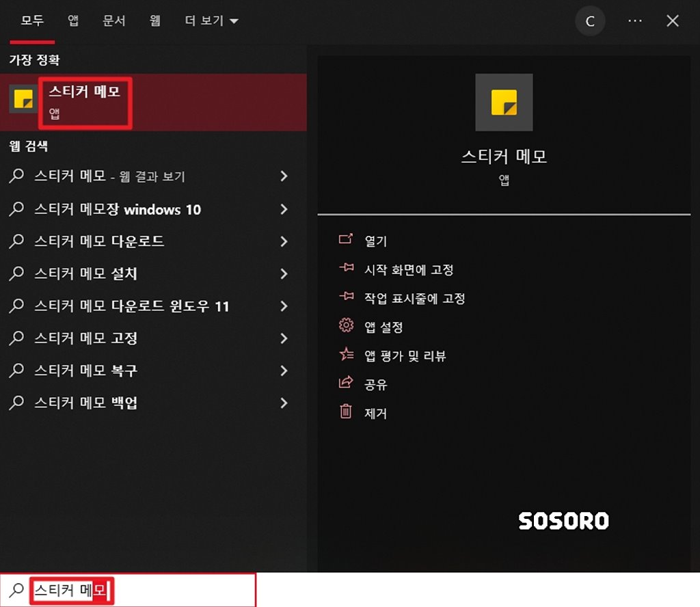The image size is (700, 607).
Task: Click the search icon beside 다운로드 윈도우 11
Action: [16, 306]
